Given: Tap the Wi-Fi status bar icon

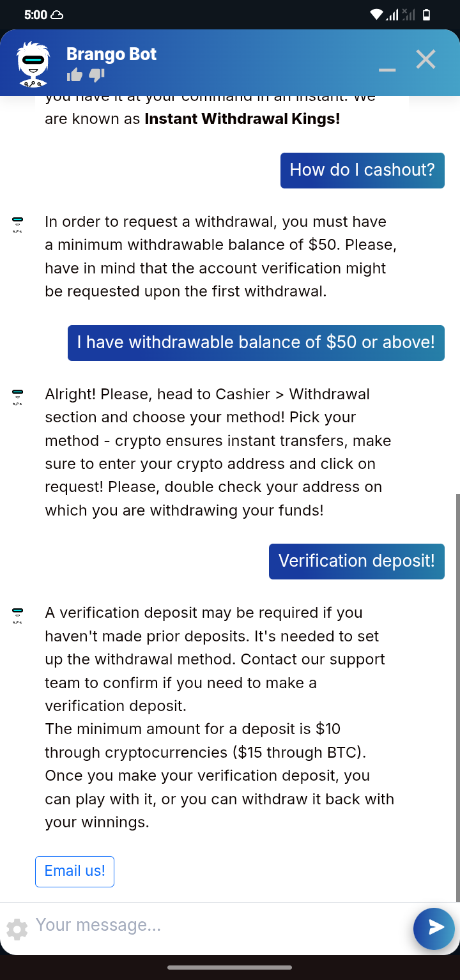Looking at the screenshot, I should (376, 15).
